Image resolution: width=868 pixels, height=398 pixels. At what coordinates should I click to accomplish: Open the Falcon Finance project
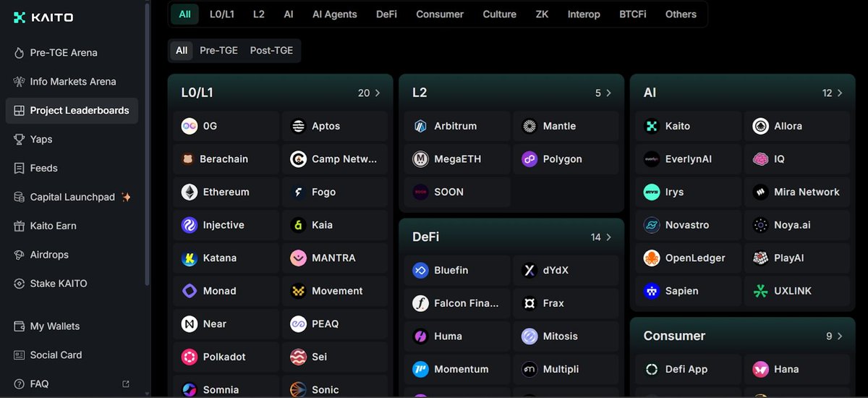457,303
